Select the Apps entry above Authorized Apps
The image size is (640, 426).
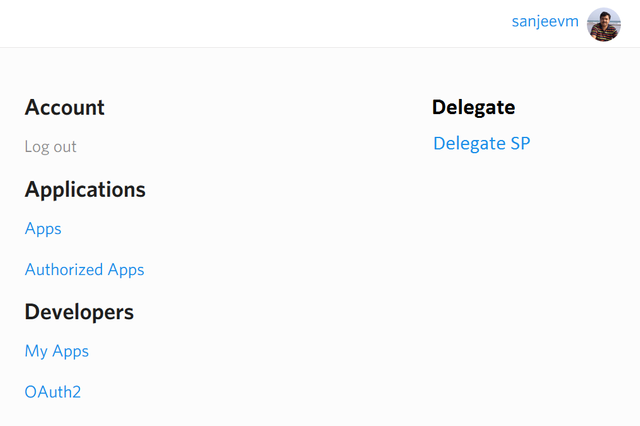pos(43,229)
